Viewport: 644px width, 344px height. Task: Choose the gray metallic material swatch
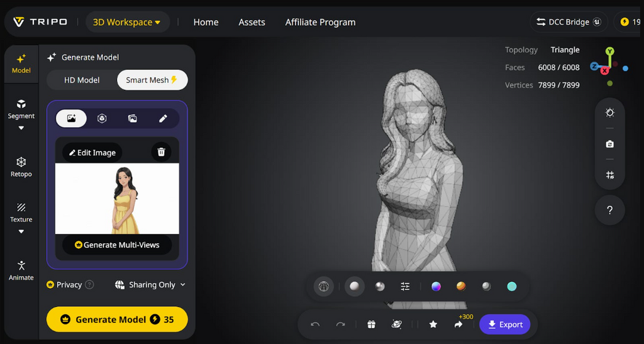pyautogui.click(x=486, y=287)
